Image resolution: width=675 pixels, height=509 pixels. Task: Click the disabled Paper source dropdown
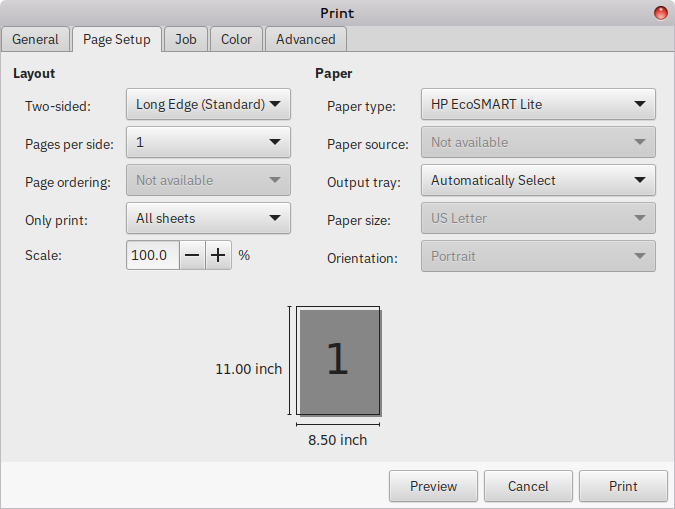538,142
